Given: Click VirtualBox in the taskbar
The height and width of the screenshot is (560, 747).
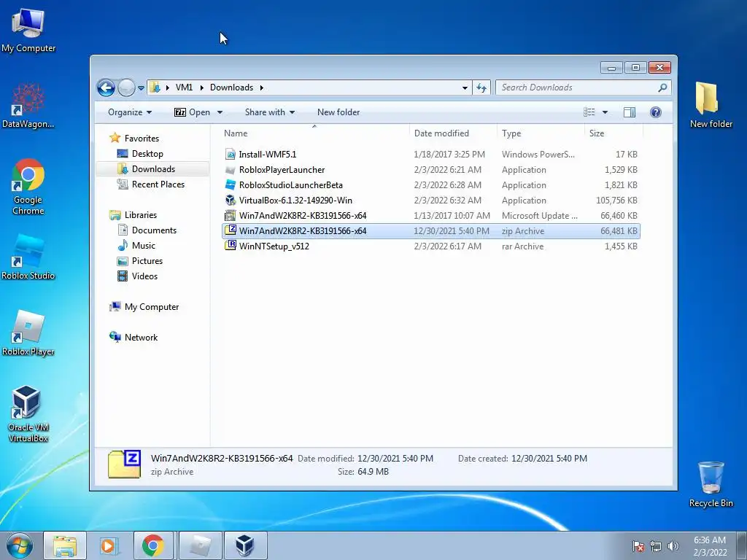Looking at the screenshot, I should (x=245, y=545).
